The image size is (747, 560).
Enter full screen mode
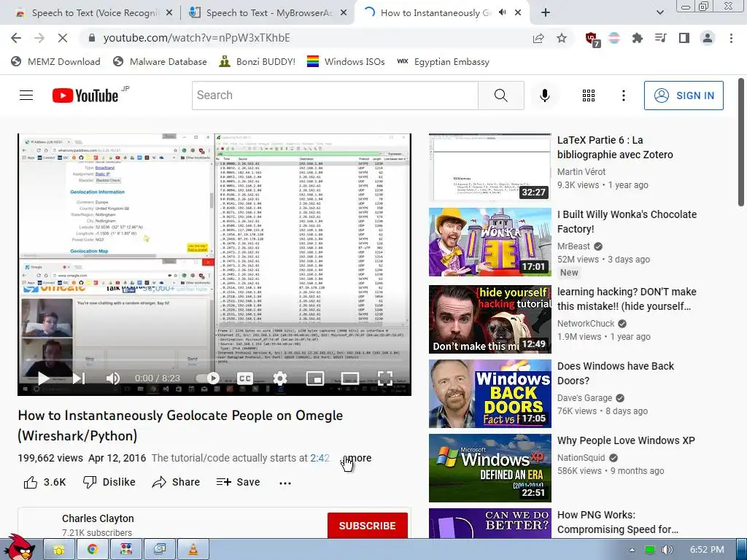tap(385, 378)
